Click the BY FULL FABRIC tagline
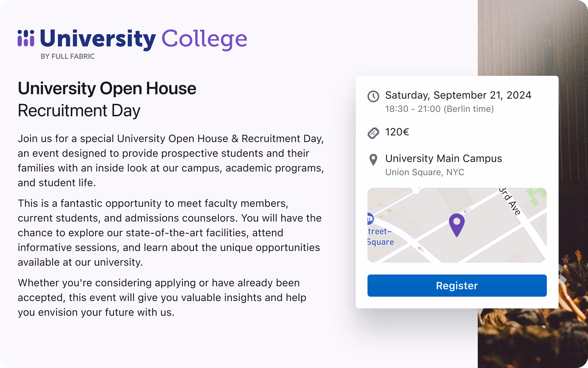Image resolution: width=588 pixels, height=368 pixels. tap(68, 56)
